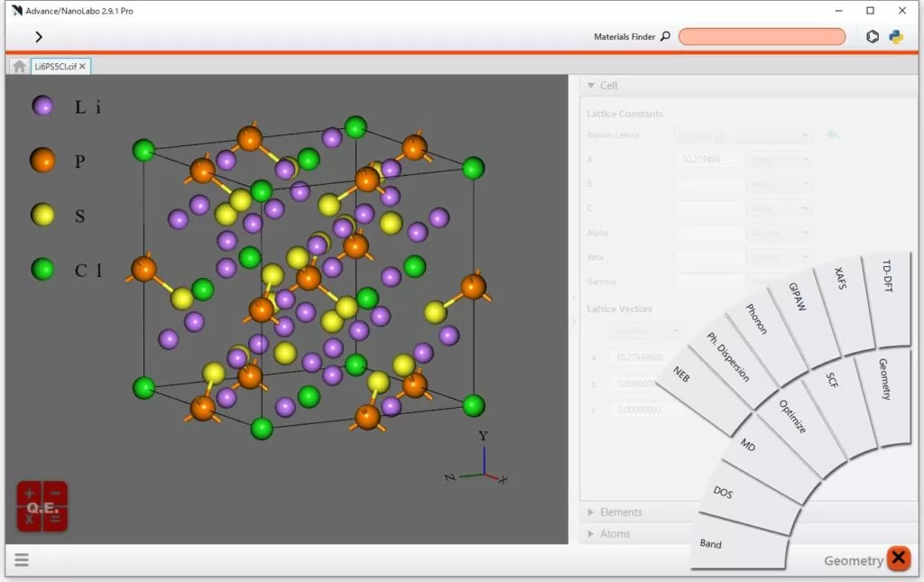The width and height of the screenshot is (924, 582).
Task: Click the forward chevron arrow in toolbar
Action: (39, 37)
